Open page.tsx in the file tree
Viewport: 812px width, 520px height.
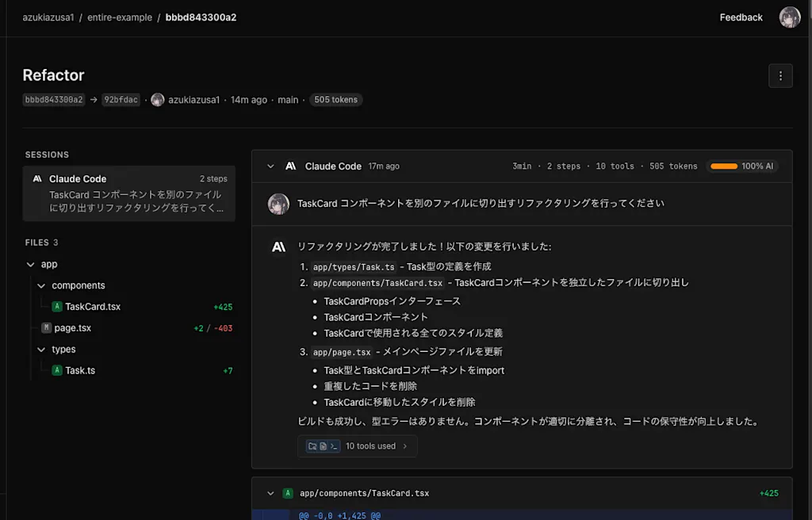[72, 328]
